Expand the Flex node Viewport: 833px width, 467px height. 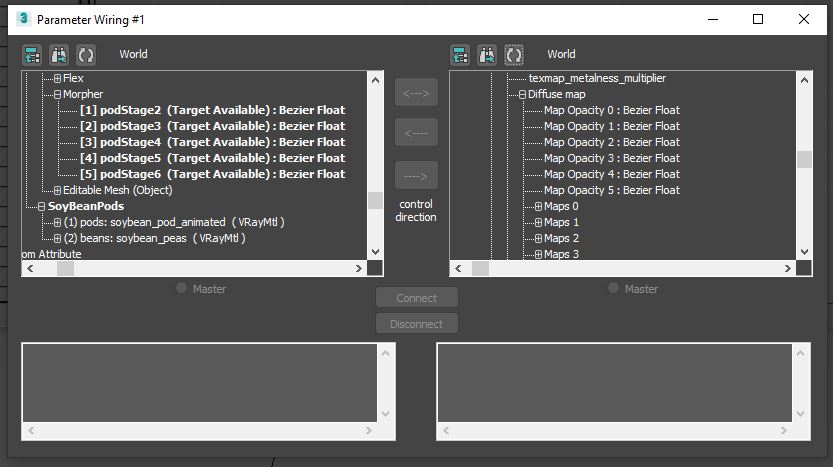point(57,79)
